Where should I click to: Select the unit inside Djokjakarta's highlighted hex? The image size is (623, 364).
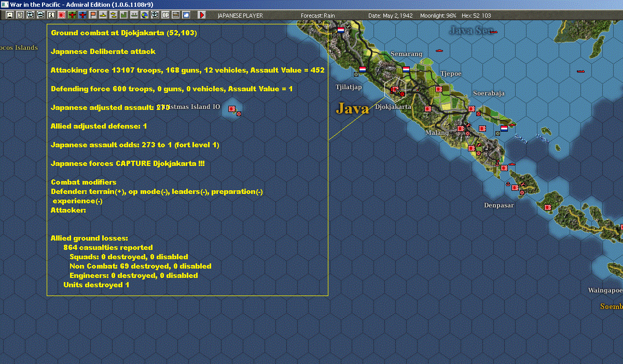tap(395, 90)
